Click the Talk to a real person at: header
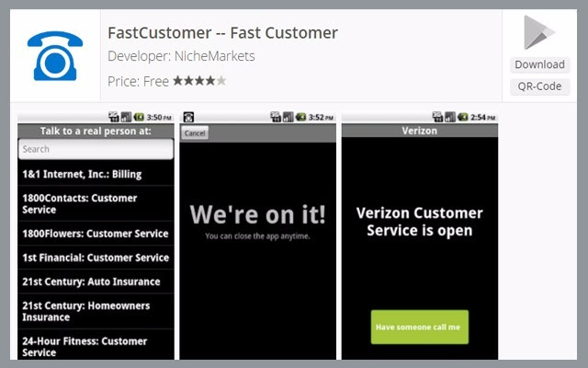The width and height of the screenshot is (588, 368). (96, 131)
